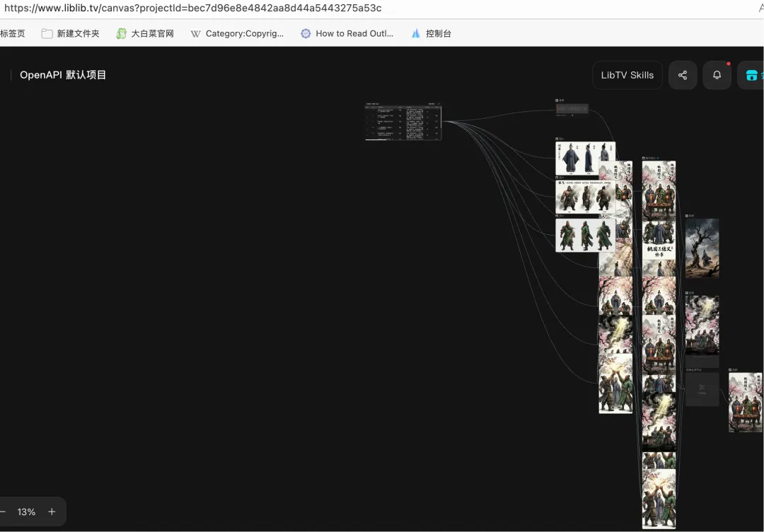Screen dimensions: 764x532
Task: Click the audio node type icon label
Action: [x=557, y=100]
